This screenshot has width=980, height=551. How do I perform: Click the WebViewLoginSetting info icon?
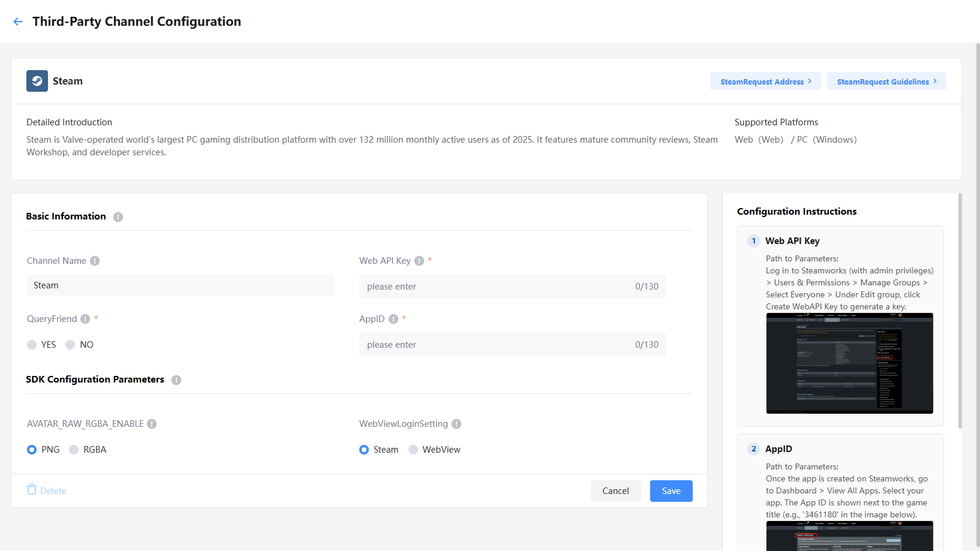tap(456, 424)
